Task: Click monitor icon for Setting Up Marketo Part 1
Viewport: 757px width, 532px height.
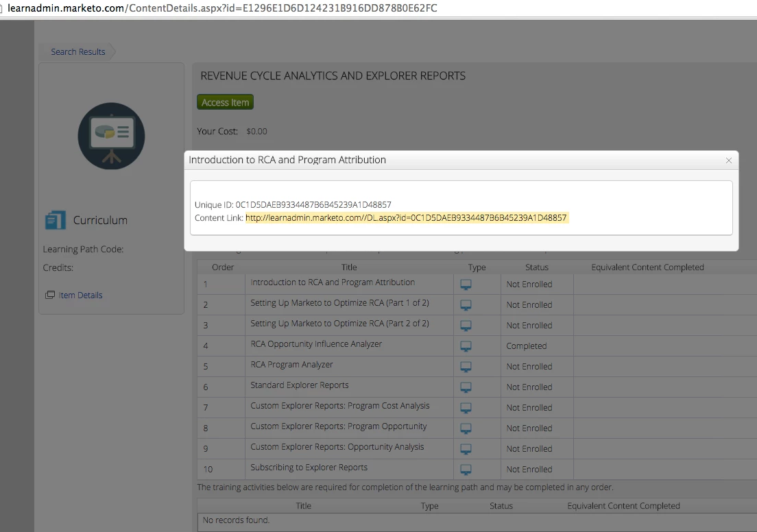Action: (x=466, y=305)
